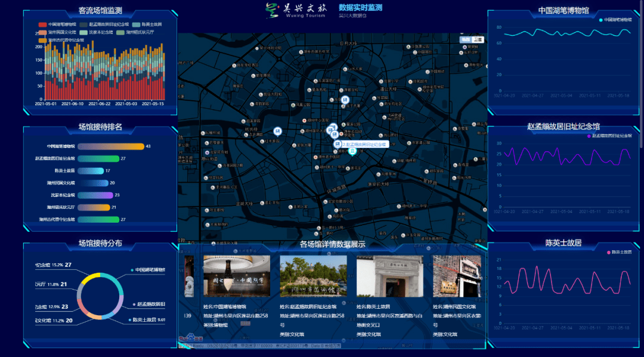Click the museum marker beside 双子大厦 on the map
644x357 pixels.
tap(345, 100)
